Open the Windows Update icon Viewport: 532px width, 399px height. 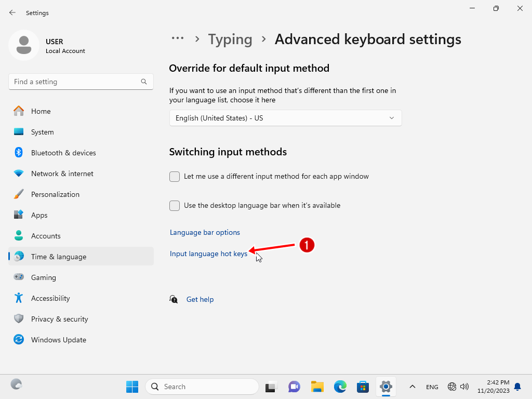coord(19,340)
